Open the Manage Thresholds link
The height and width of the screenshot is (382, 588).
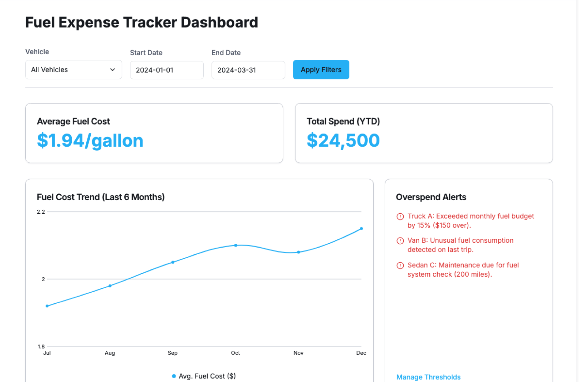(x=428, y=377)
